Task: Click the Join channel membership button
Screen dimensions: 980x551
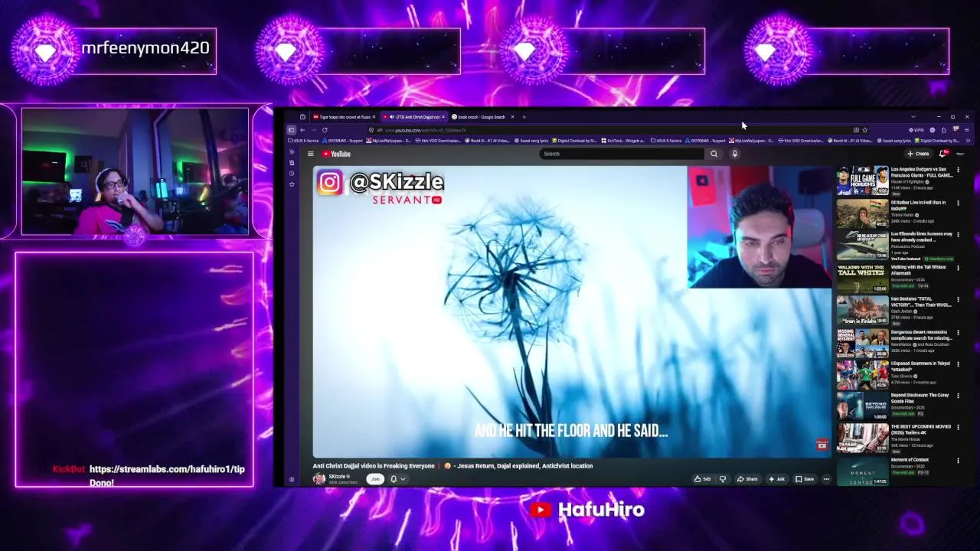Action: [375, 479]
